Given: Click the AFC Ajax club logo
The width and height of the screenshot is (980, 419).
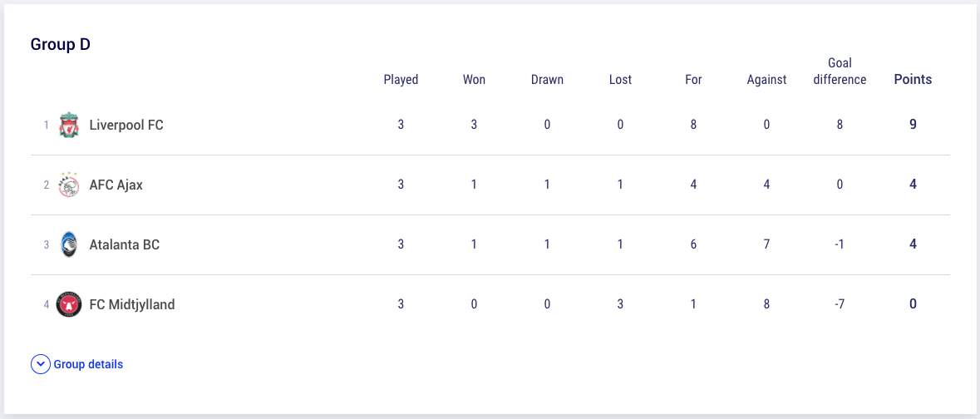Looking at the screenshot, I should (x=69, y=185).
